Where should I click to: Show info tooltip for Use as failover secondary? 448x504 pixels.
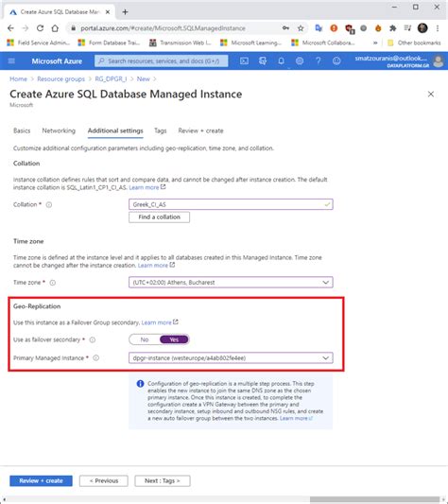coord(93,339)
